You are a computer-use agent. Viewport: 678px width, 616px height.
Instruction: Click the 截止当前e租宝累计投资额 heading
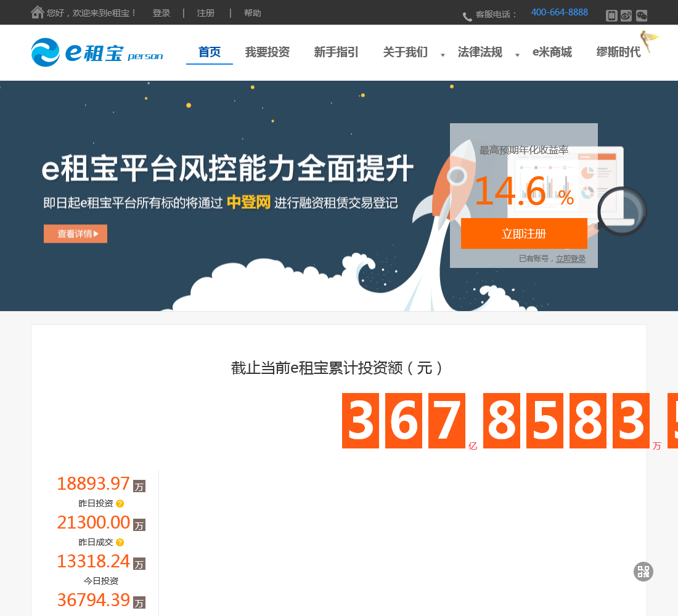[337, 368]
